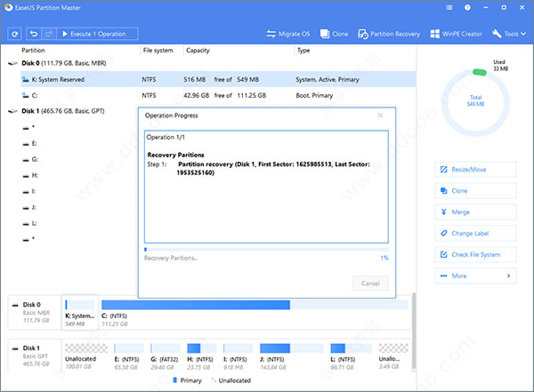Expand the More options chevron
534x392 pixels.
point(508,276)
